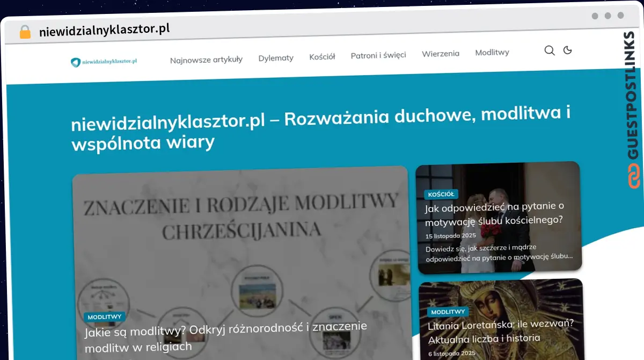644x360 pixels.
Task: Click the niewidzialnyklasztor.pl site logo
Action: pos(104,62)
